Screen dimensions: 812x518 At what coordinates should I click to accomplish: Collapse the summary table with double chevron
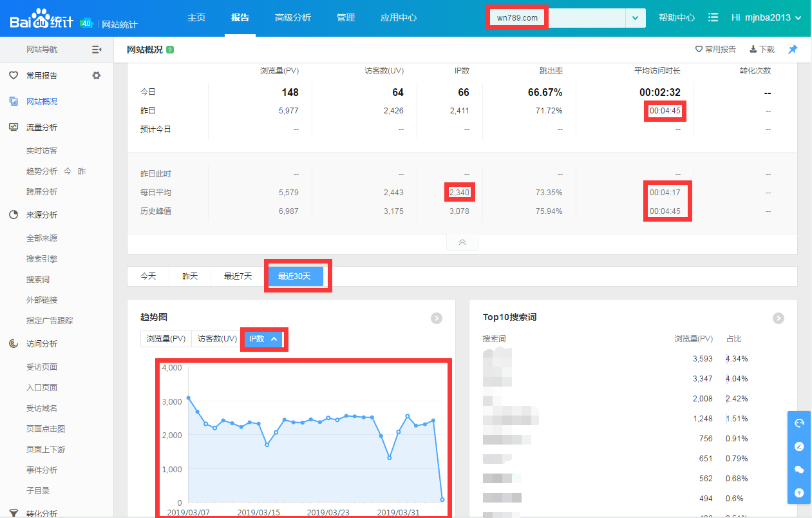coord(462,242)
